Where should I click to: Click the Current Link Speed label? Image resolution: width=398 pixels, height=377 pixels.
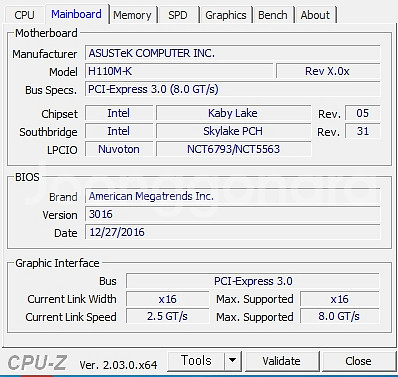click(x=71, y=317)
